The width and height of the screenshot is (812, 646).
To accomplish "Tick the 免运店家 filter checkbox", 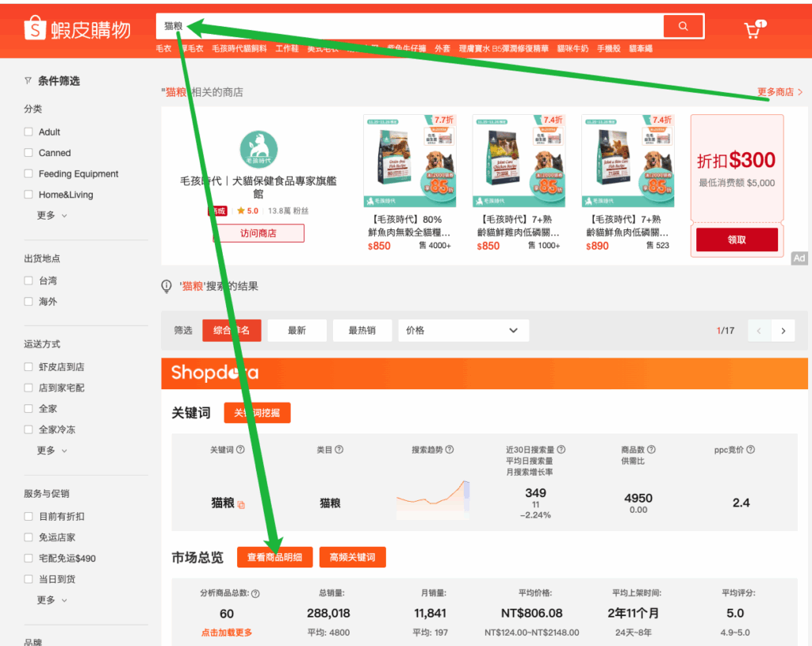I will 29,537.
